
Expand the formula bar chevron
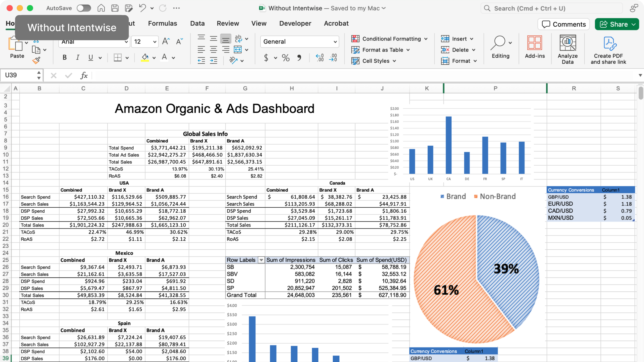[x=640, y=75]
